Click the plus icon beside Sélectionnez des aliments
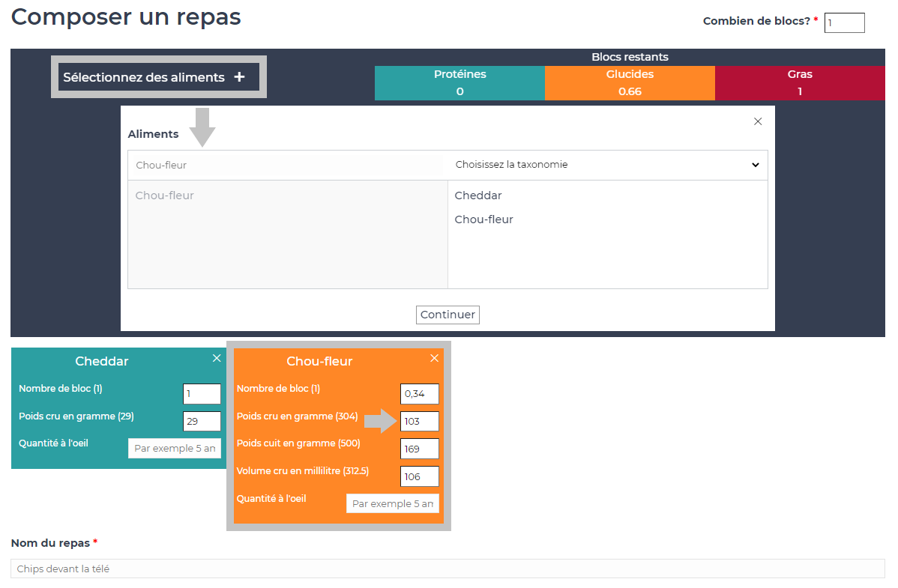 239,77
